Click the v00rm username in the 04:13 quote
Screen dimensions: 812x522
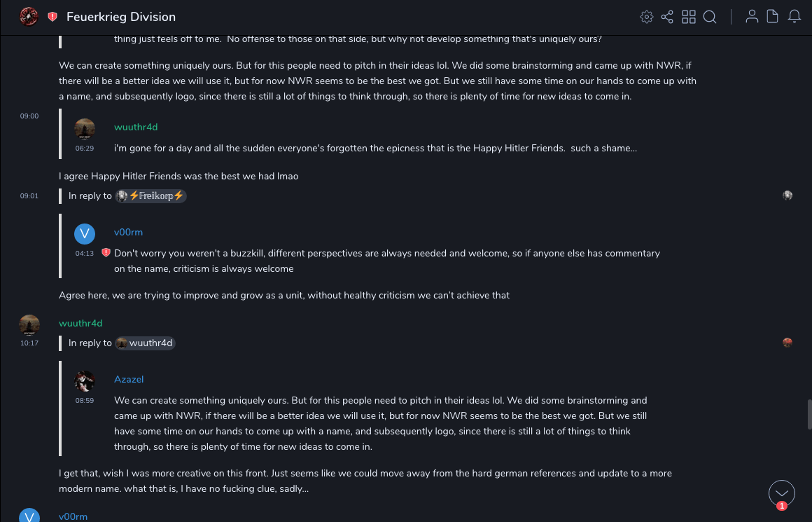pos(128,232)
